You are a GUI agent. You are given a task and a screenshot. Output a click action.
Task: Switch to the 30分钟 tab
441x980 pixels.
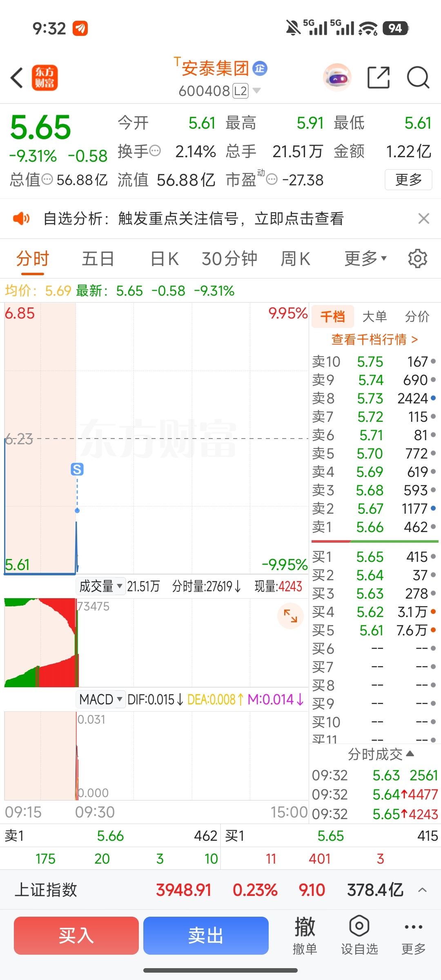click(x=229, y=258)
